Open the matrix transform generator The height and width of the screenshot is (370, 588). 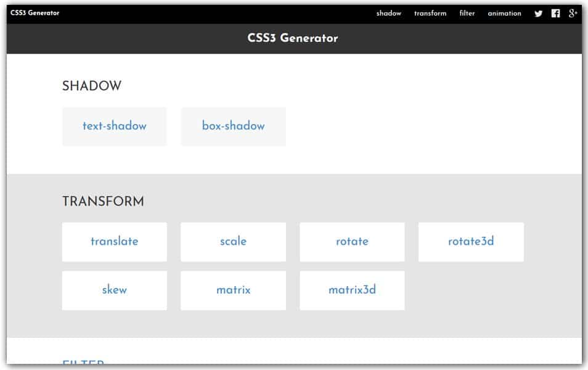click(x=233, y=290)
